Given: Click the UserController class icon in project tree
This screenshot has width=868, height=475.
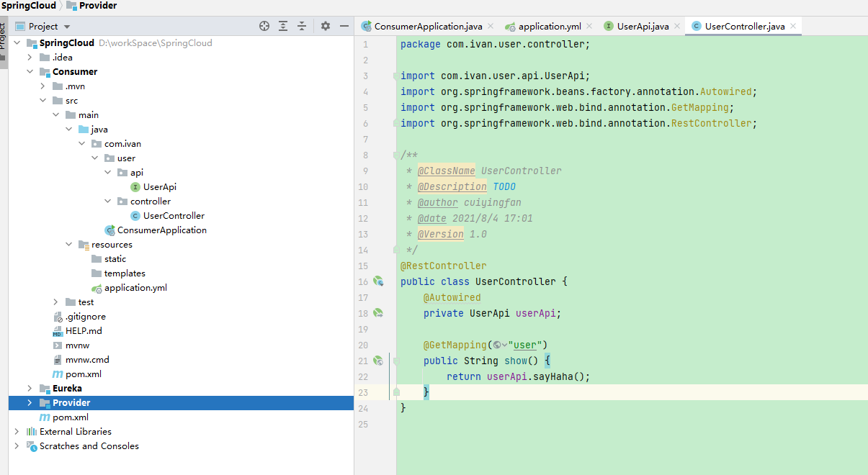Looking at the screenshot, I should point(135,216).
